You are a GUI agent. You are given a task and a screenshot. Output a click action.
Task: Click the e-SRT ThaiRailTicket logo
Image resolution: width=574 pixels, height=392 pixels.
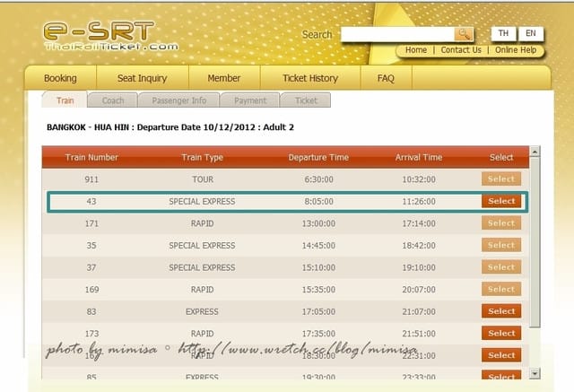coord(110,36)
